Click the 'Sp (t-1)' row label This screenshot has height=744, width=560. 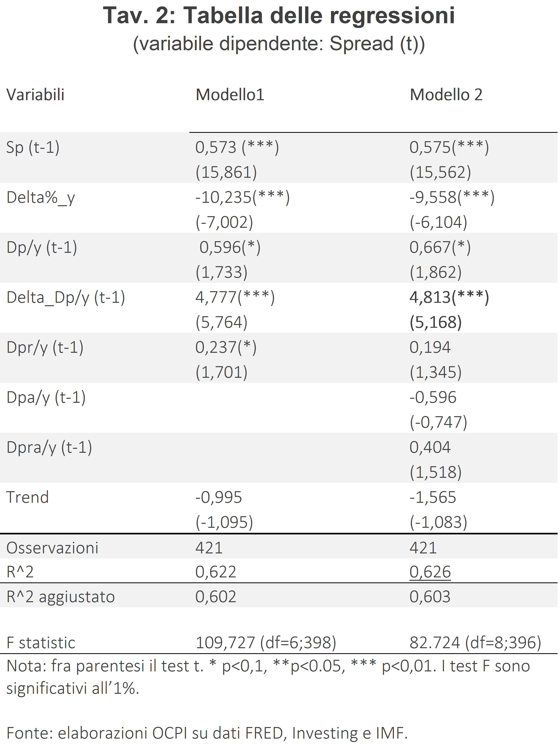point(33,147)
